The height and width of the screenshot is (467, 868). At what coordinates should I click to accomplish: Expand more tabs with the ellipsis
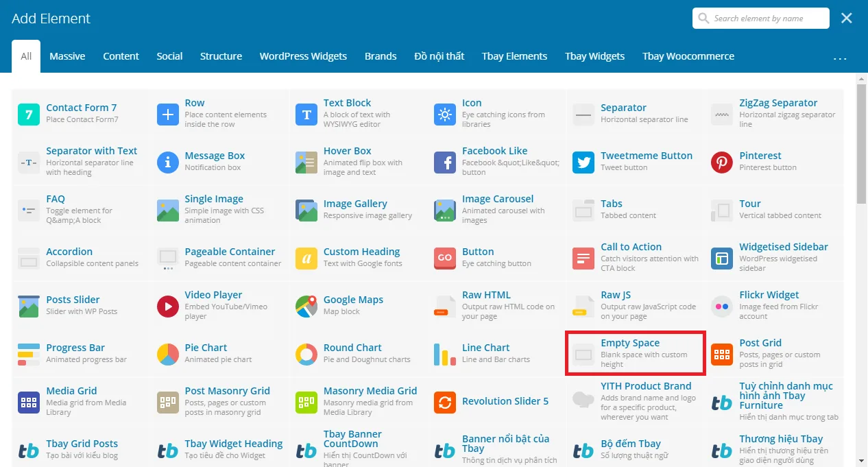840,59
